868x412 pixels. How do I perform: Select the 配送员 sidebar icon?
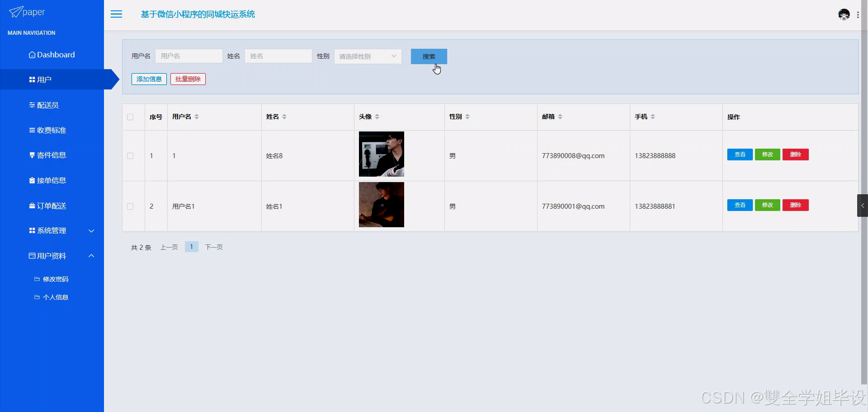click(x=32, y=105)
